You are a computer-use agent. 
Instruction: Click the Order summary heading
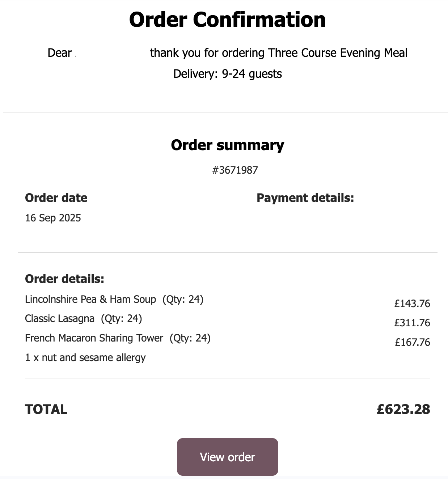[227, 145]
